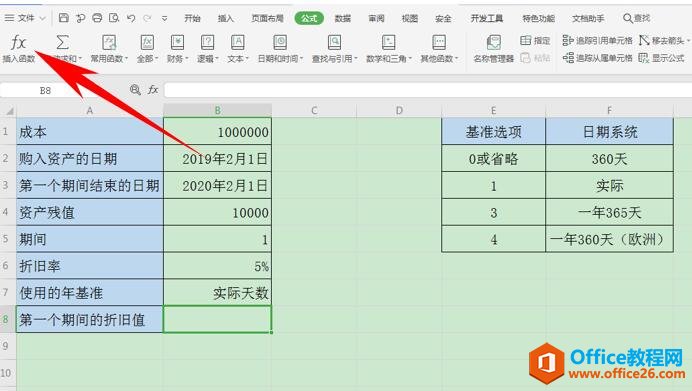The width and height of the screenshot is (692, 391).
Task: Select the cell 实际天数
Action: pos(218,293)
